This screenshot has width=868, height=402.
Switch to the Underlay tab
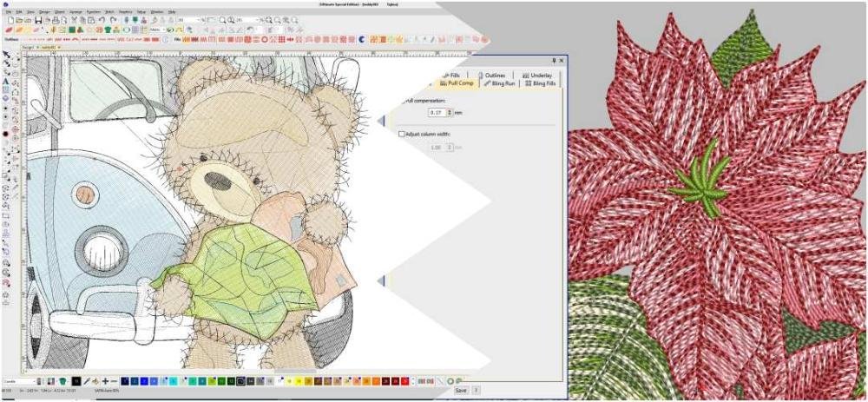pyautogui.click(x=536, y=76)
